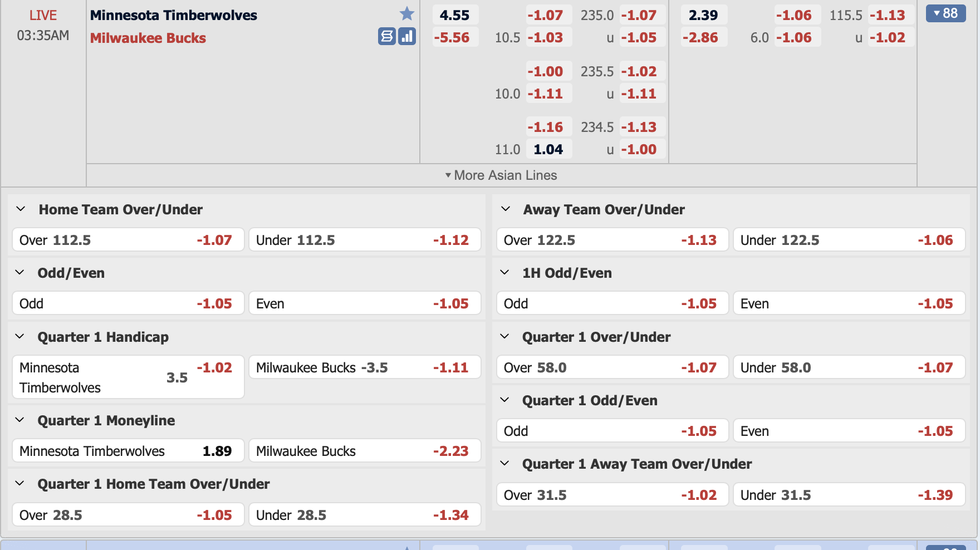Open the live scoreboard icon
This screenshot has width=980, height=550.
(x=387, y=37)
